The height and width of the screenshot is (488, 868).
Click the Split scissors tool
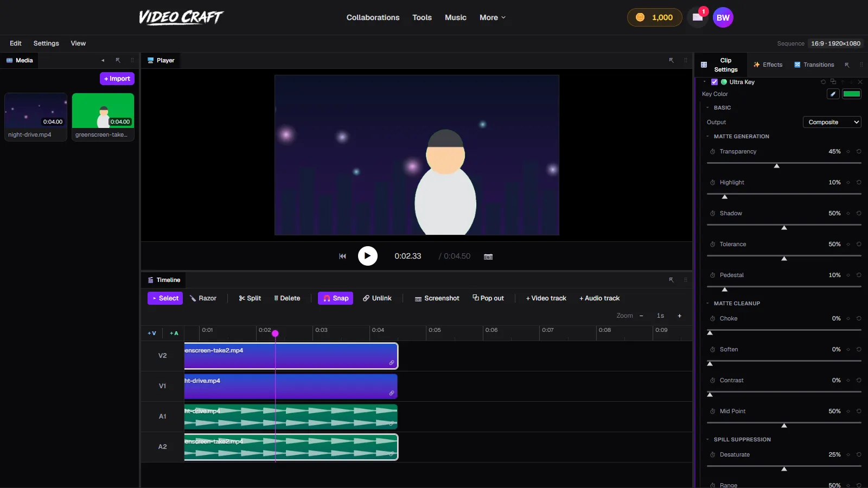(250, 298)
